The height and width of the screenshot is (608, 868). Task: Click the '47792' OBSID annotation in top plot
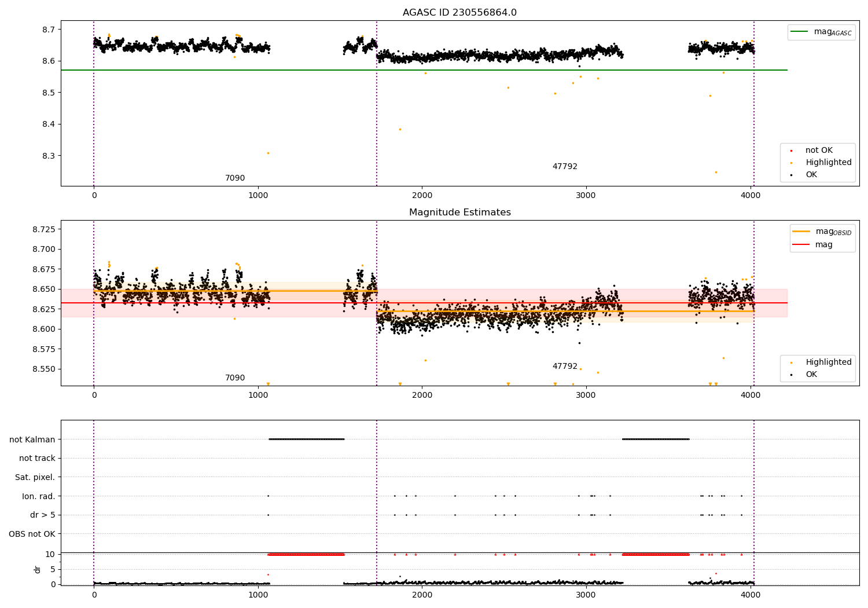click(565, 167)
